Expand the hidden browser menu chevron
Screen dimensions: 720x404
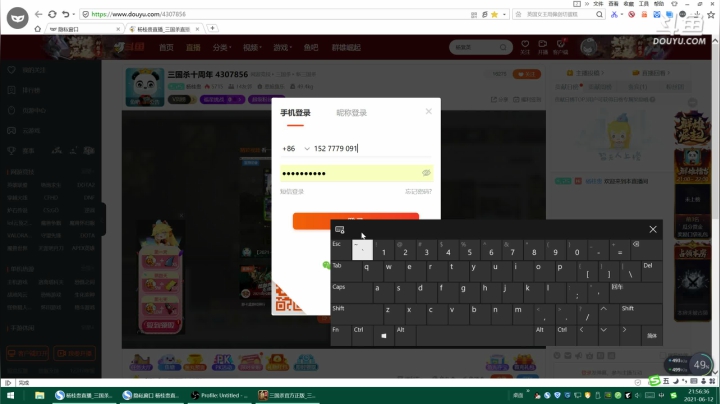587,4
